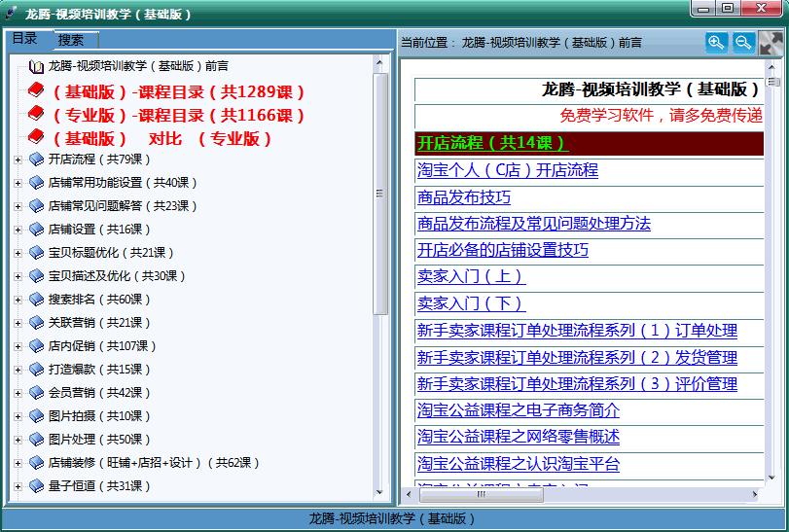Click the content pane scroll down arrow
Viewport: 789px width, 532px height.
(771, 478)
